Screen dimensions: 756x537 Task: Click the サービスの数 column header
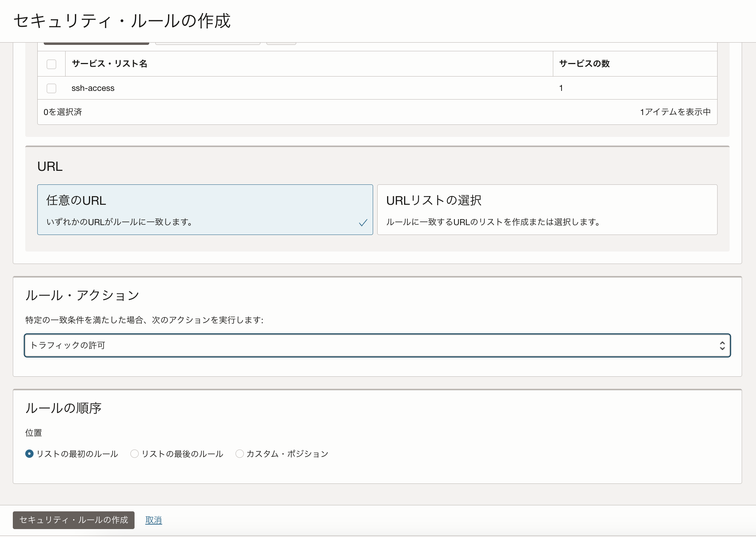585,64
